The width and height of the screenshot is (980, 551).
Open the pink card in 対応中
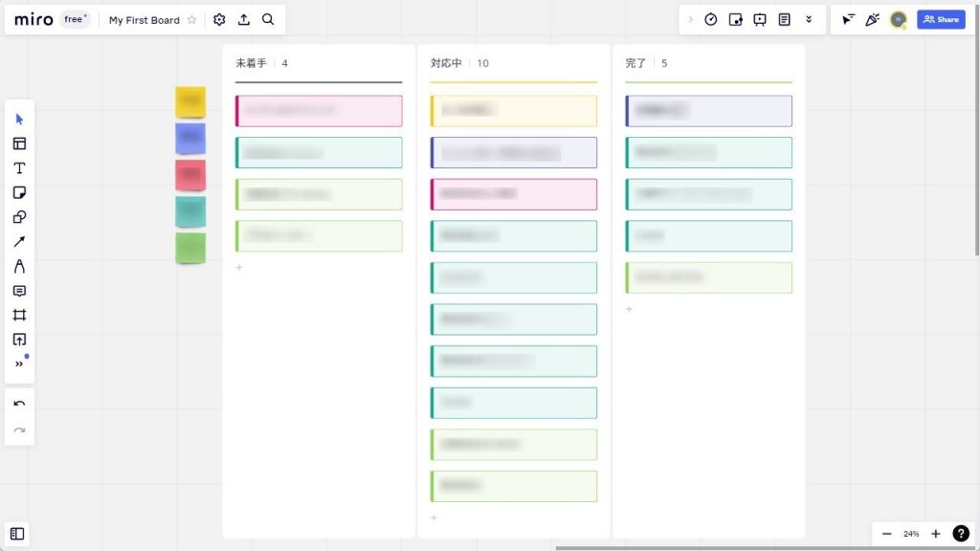(x=514, y=194)
